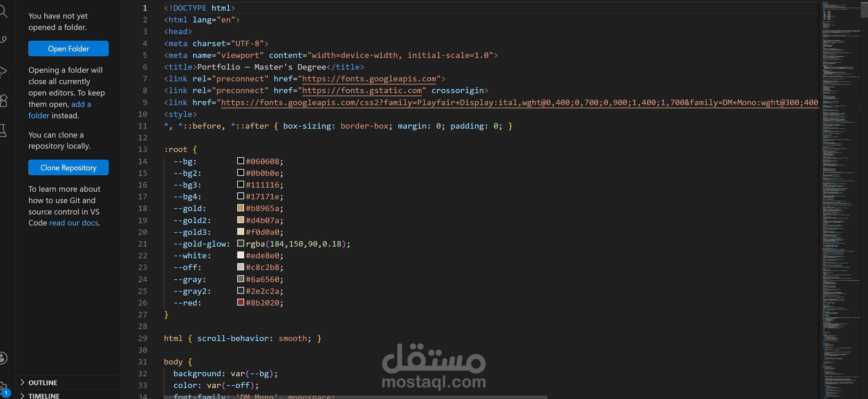Click the --white #ede8e0 color swatch

click(241, 255)
